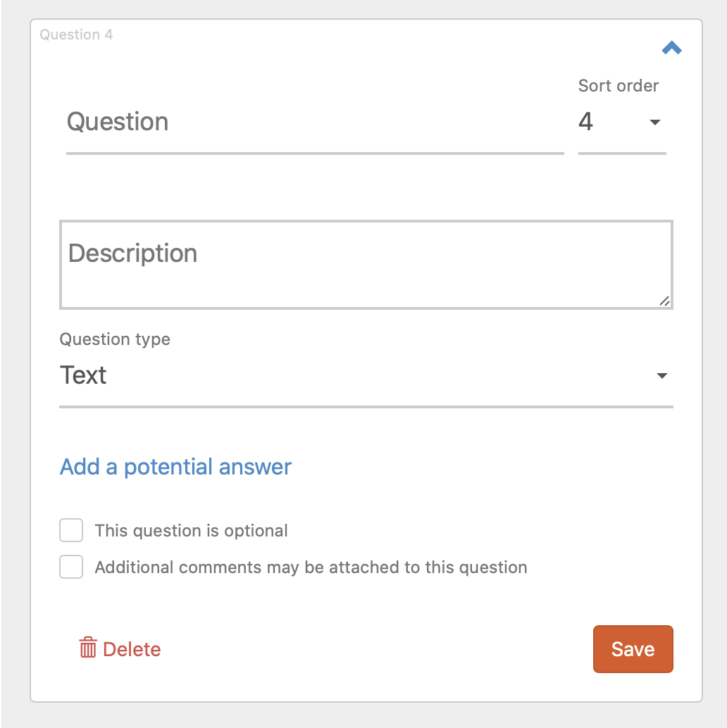Click the Question 4 panel header label
The height and width of the screenshot is (728, 727).
[76, 34]
